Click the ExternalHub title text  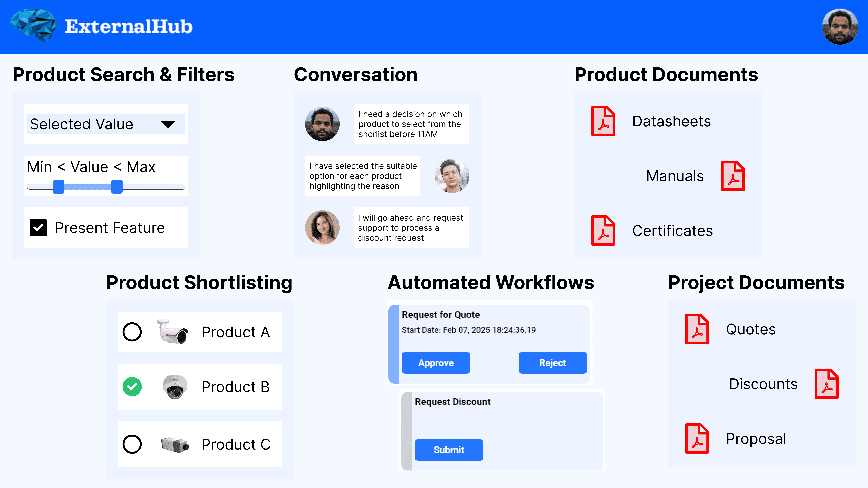click(x=129, y=27)
